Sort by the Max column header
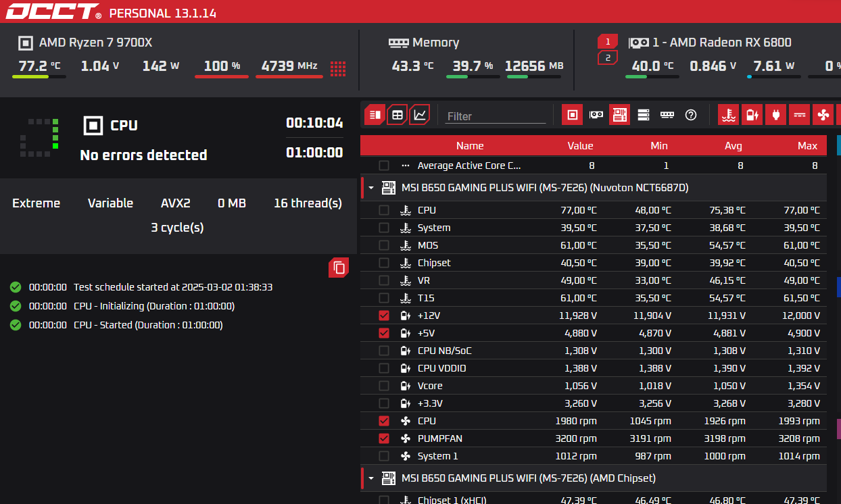Screen dimensions: 841x504 click(807, 145)
